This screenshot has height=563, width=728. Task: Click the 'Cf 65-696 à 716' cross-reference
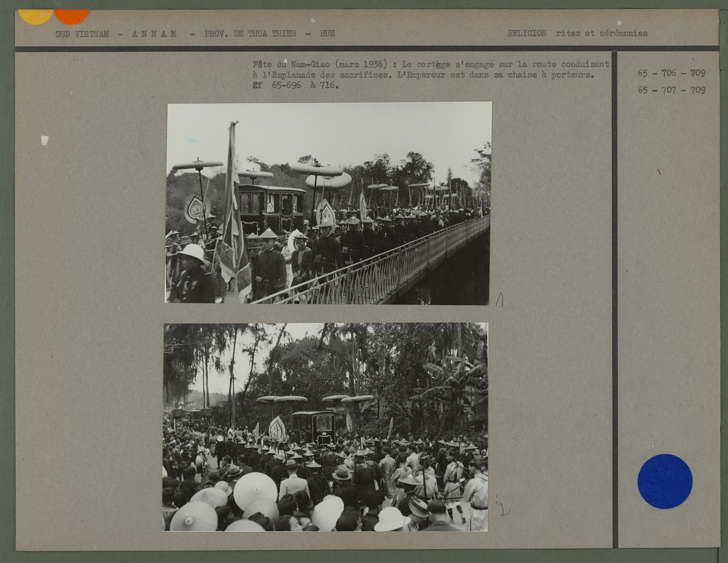(x=295, y=85)
